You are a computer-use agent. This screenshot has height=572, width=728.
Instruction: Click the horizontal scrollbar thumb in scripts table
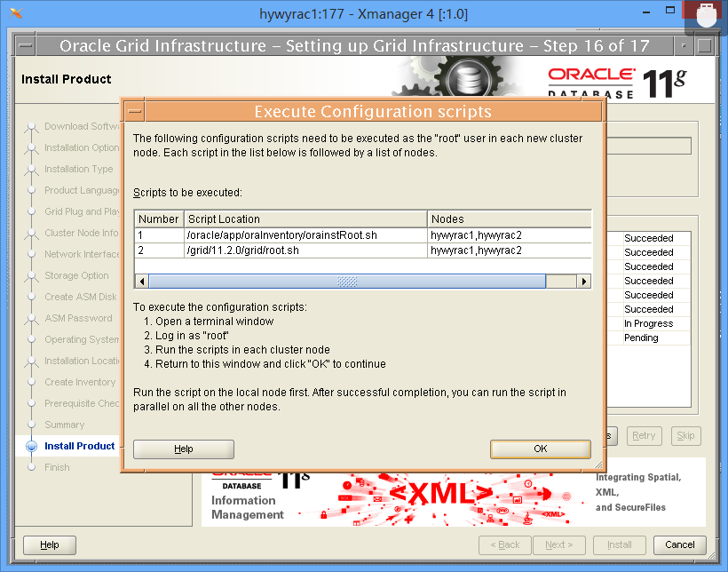[x=347, y=282]
